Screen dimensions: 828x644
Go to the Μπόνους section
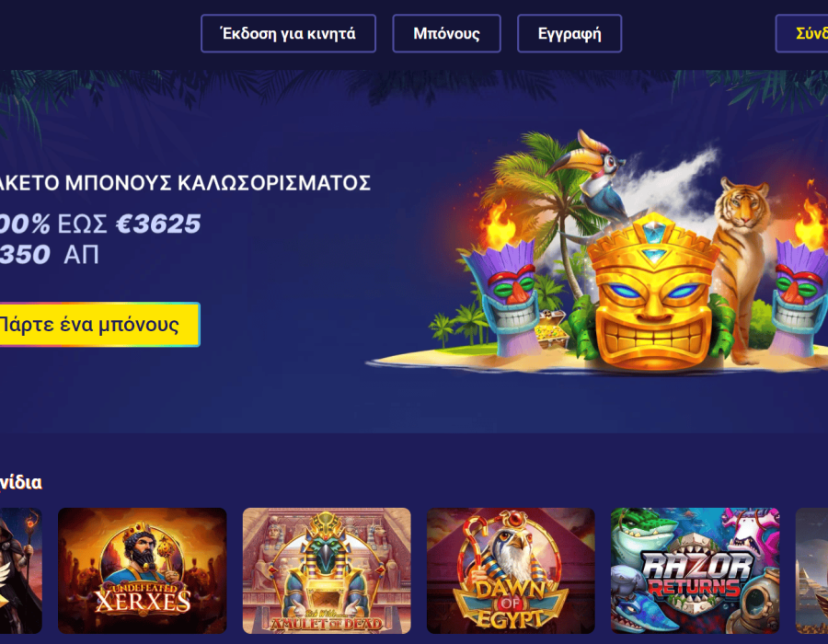coord(446,33)
